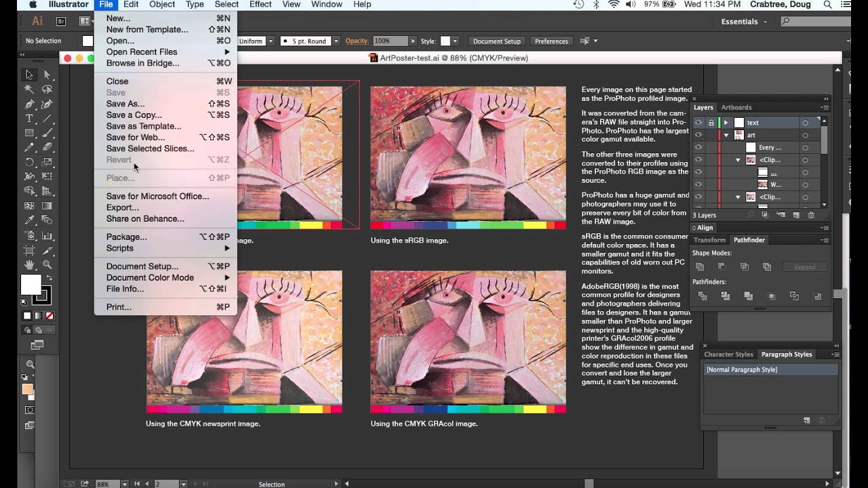Click the Spotlight search icon in menu bar

coord(827,4)
